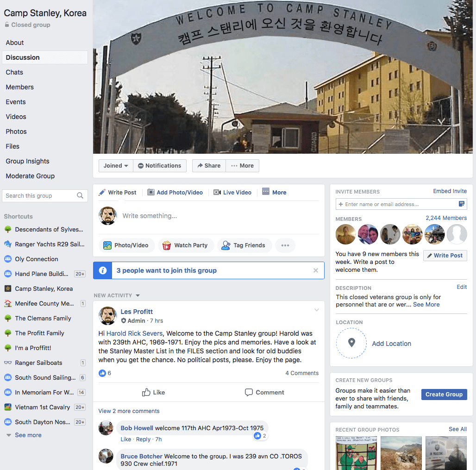This screenshot has height=470, width=476.
Task: Open the Members section in sidebar
Action: [x=20, y=87]
